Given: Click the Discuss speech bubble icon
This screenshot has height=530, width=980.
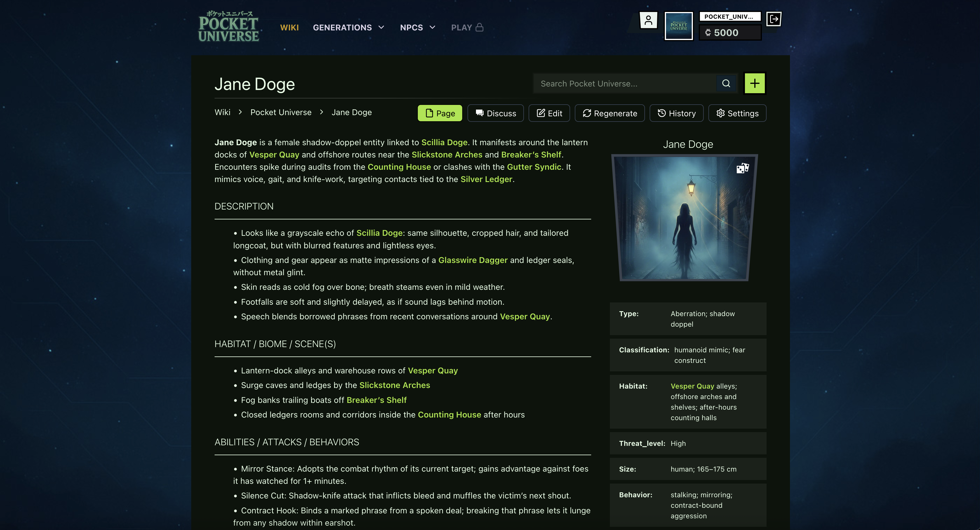Looking at the screenshot, I should point(479,113).
